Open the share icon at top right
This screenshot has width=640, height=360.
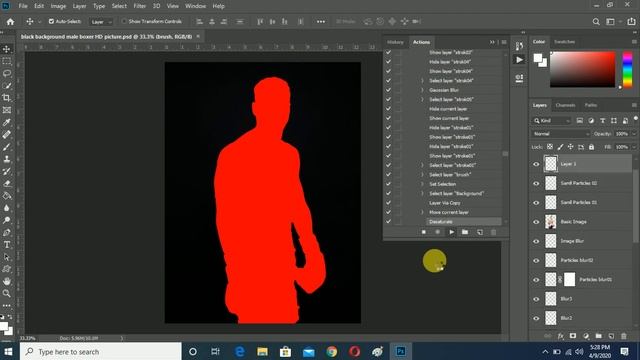(x=631, y=22)
